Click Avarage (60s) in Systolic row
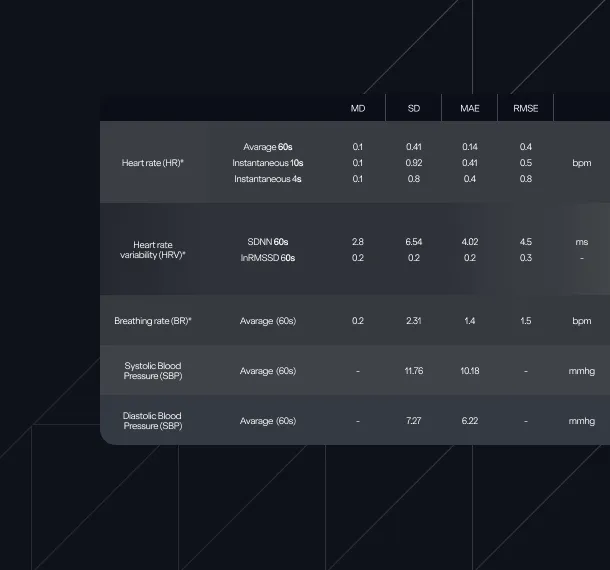Image resolution: width=610 pixels, height=570 pixels. click(x=268, y=371)
